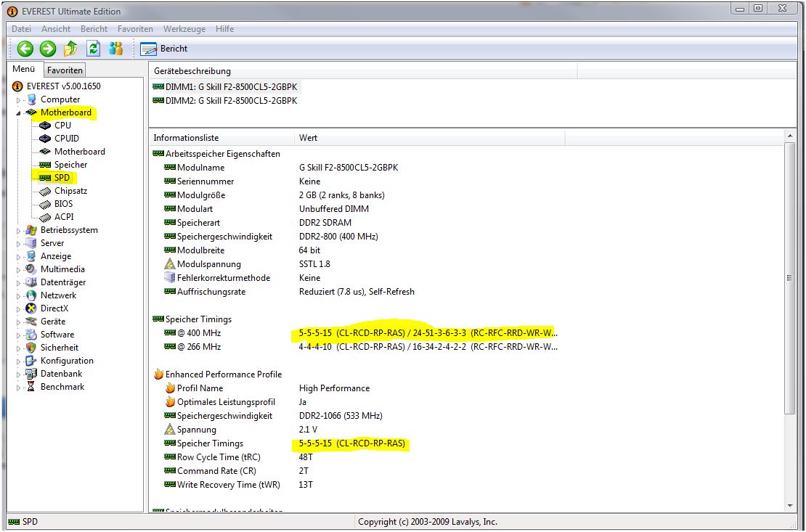This screenshot has width=806, height=532.
Task: Click the CPUID chip icon in the tree
Action: coord(46,139)
